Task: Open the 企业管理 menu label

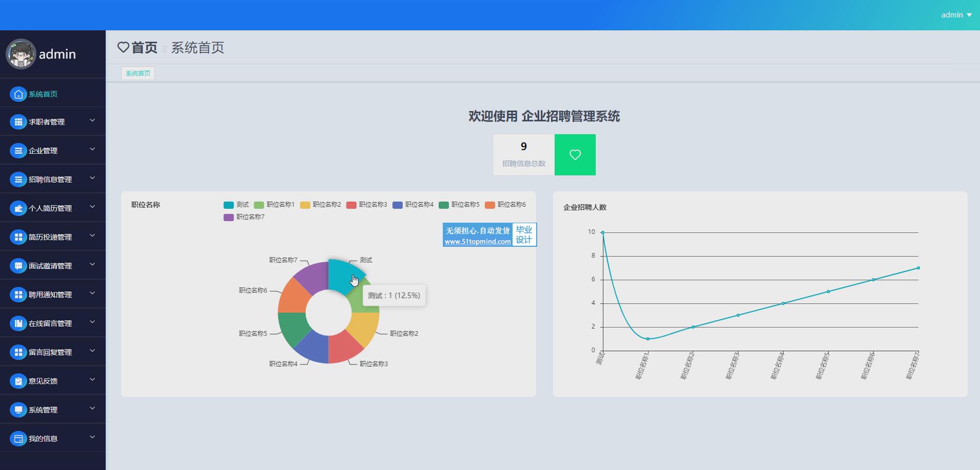Action: tap(43, 151)
